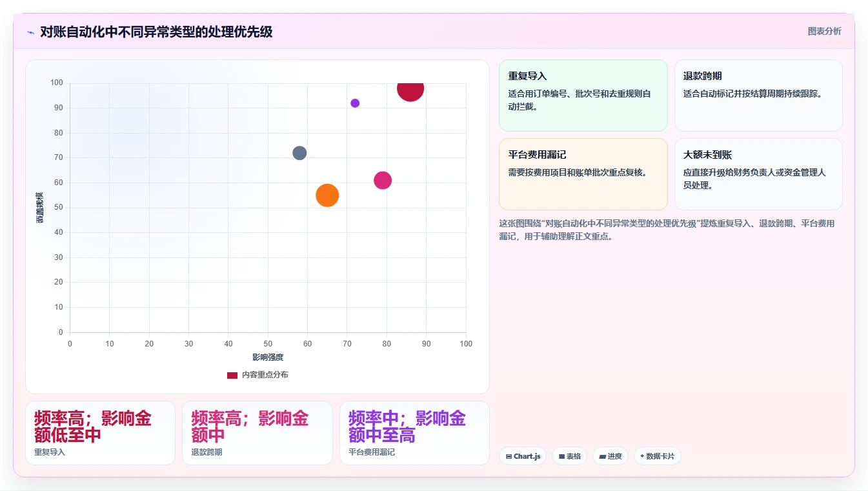This screenshot has width=868, height=491.
Task: Click the text 需要按费用项目和账单批次重点复核。
Action: click(578, 173)
